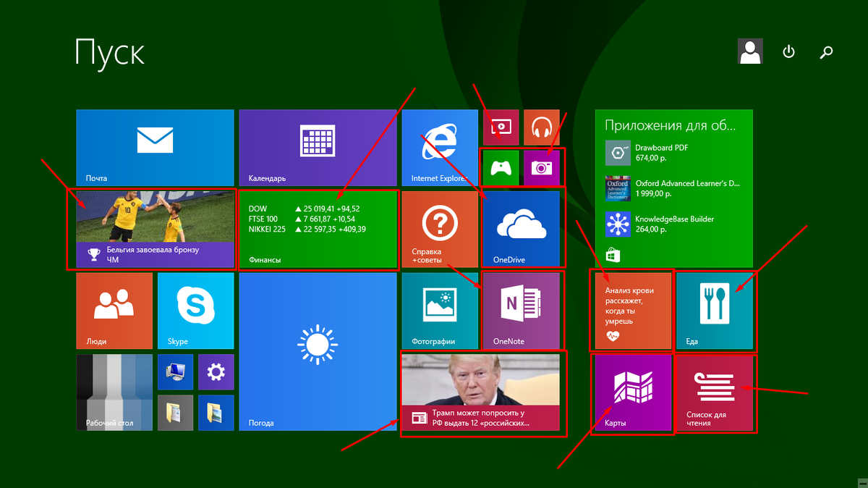
Task: Open the Фотографии photos tile
Action: (x=440, y=311)
